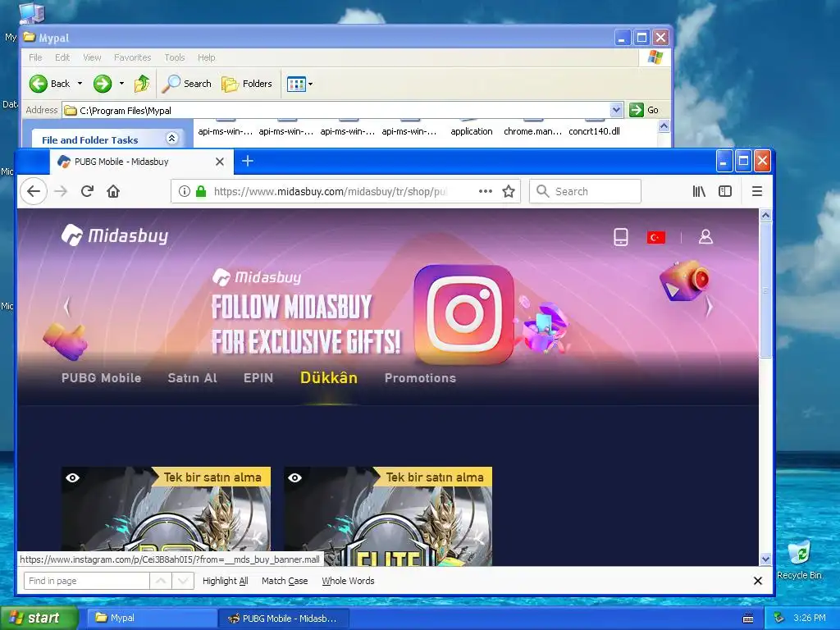Collapse File and Folder Tasks panel
The image size is (840, 630).
(171, 138)
